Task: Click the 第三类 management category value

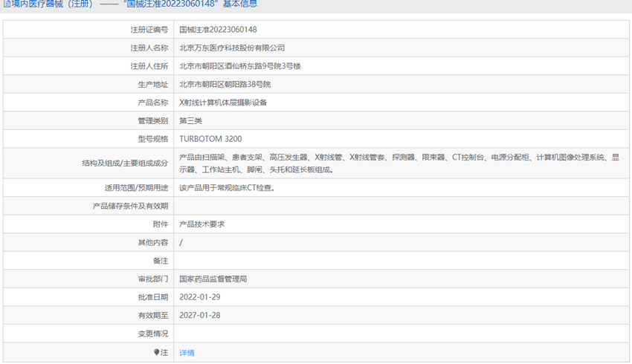Action: click(190, 120)
